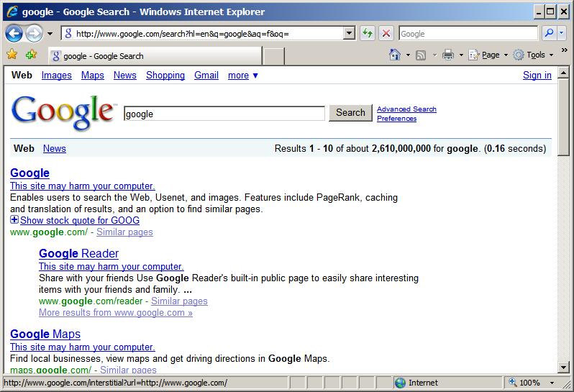Click the Sign in link
The image size is (574, 392).
click(537, 75)
